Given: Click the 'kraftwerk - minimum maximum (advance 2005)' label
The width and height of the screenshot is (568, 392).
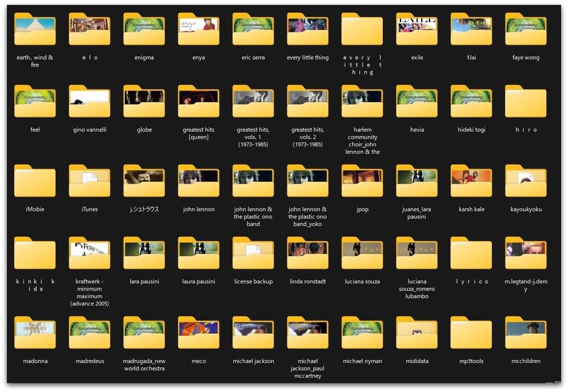Looking at the screenshot, I should 89,292.
